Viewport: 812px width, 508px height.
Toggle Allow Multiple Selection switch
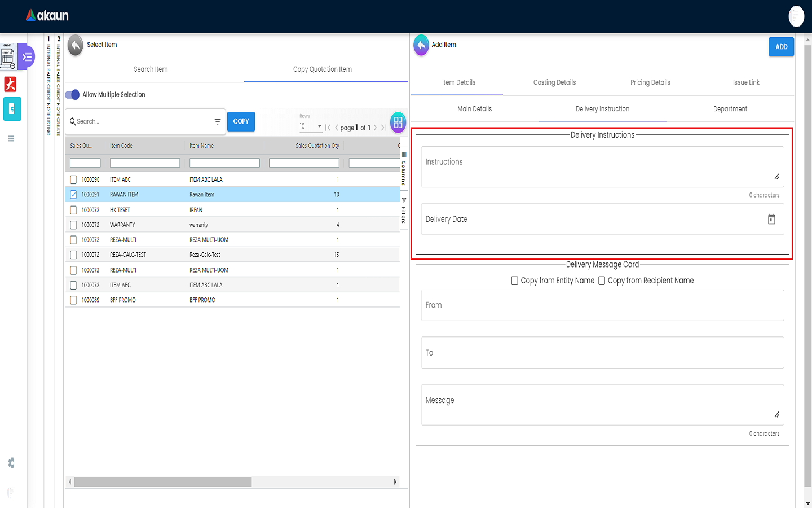[73, 95]
